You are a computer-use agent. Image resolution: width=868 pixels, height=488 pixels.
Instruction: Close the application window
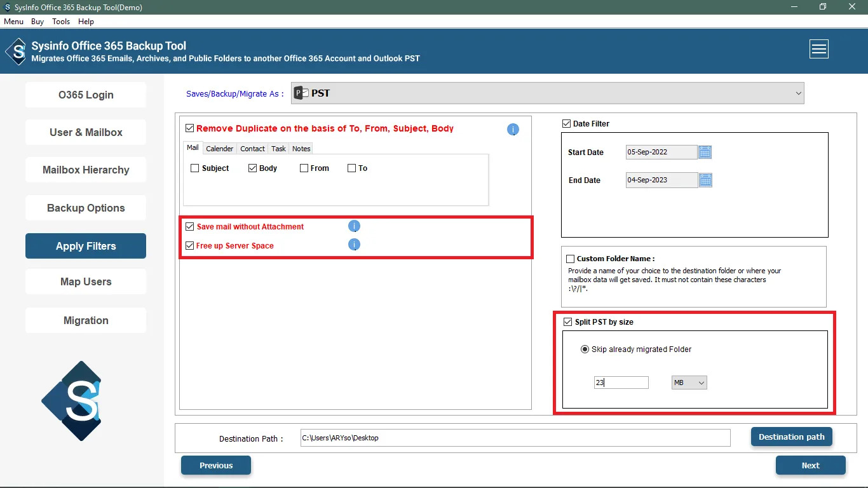click(x=852, y=7)
